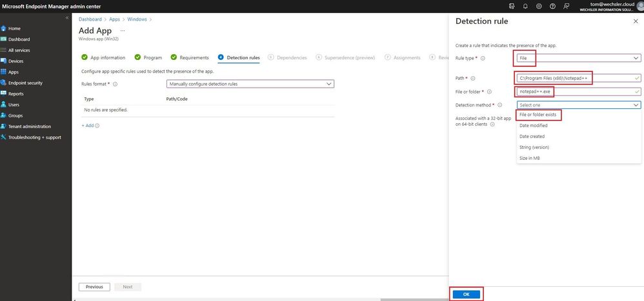Open the Rule type dropdown
The height and width of the screenshot is (301, 644).
click(x=579, y=58)
